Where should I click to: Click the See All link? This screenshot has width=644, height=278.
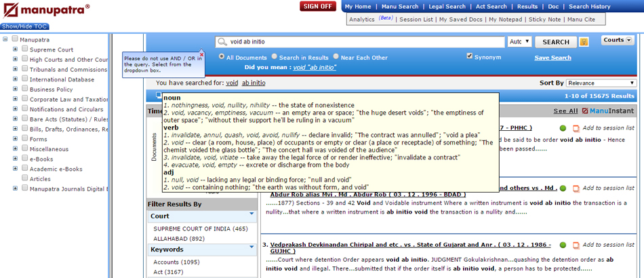point(565,111)
